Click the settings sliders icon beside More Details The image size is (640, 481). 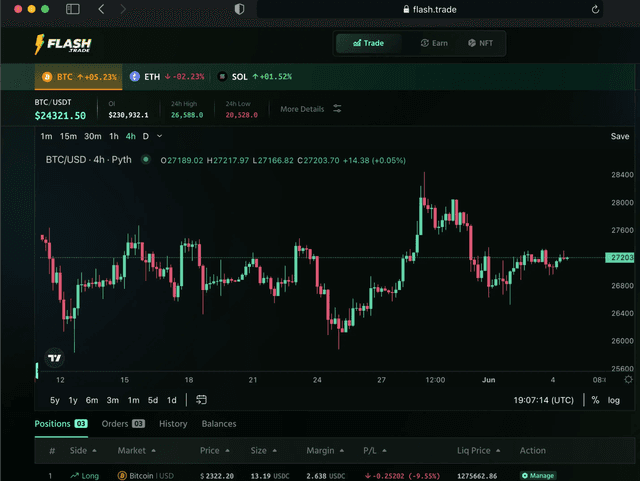337,109
